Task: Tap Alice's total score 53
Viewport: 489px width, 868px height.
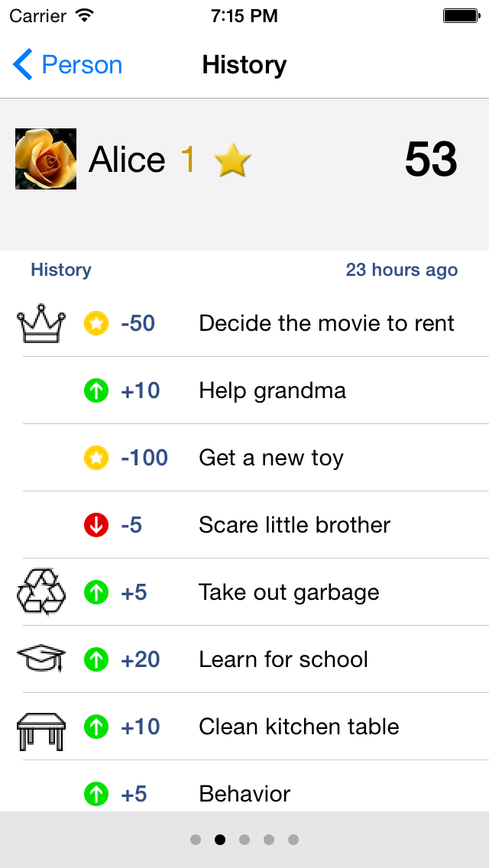Action: [x=431, y=160]
